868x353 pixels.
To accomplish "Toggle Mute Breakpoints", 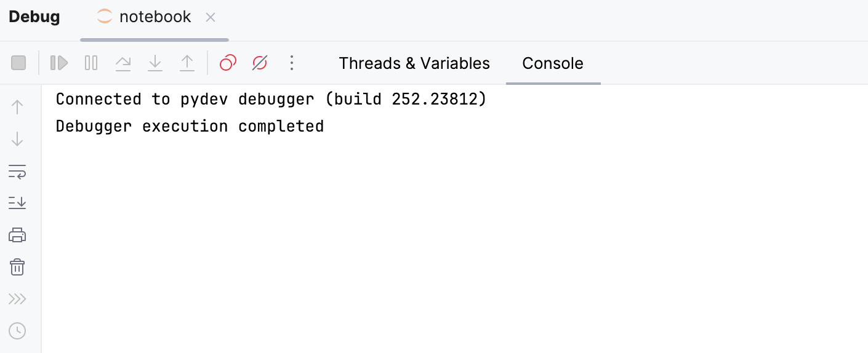I will click(x=260, y=63).
